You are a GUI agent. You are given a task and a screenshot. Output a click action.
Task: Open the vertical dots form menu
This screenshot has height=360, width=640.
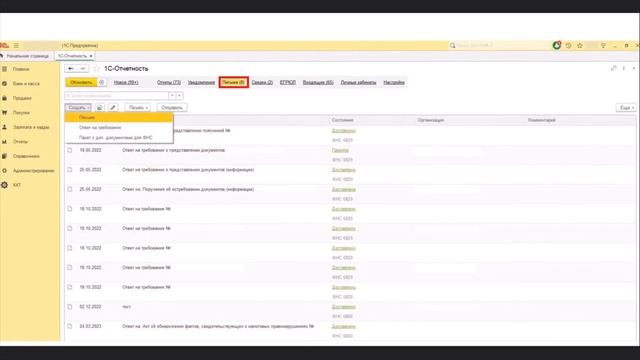pos(624,69)
